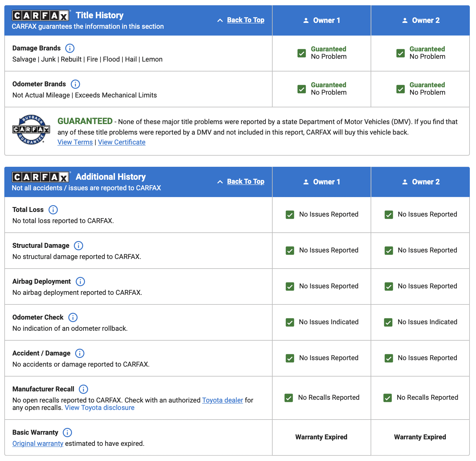Open the Airbag Deployment info icon
The image size is (476, 461).
(80, 282)
